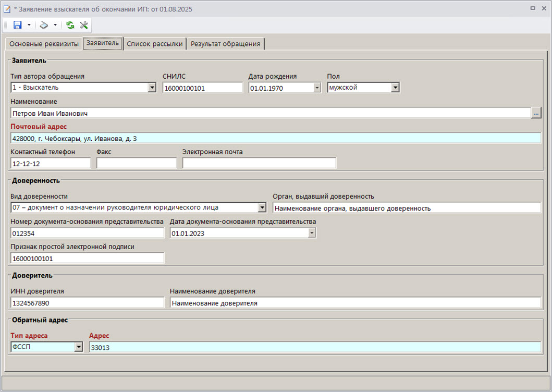
Task: Click the ИНН доверителя input field
Action: tap(87, 303)
